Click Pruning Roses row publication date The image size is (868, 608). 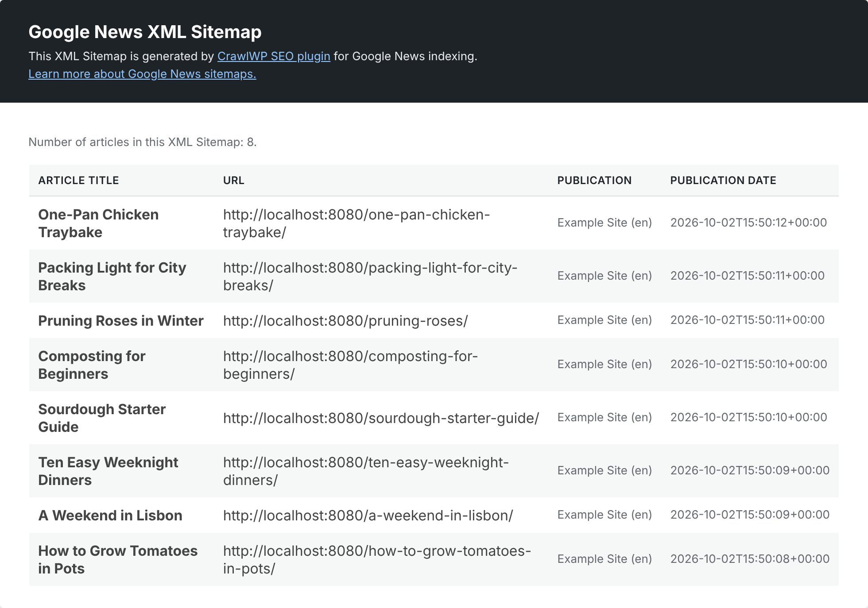pyautogui.click(x=747, y=320)
